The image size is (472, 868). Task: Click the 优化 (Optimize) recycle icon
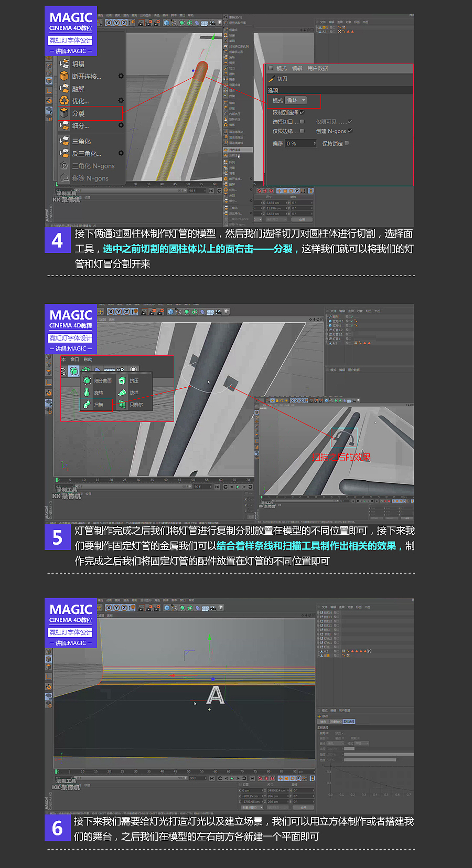(x=64, y=101)
